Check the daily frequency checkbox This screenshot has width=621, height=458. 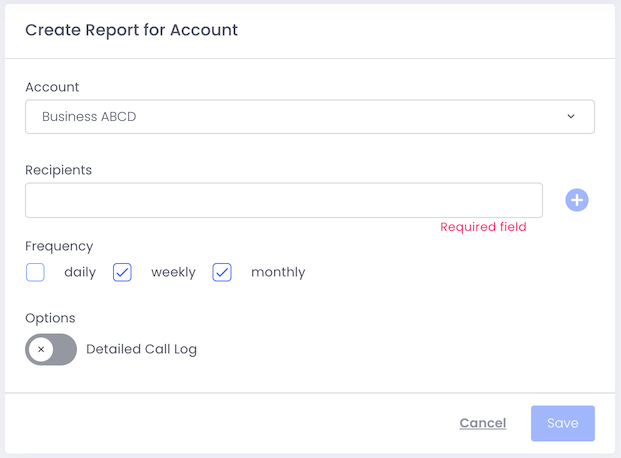35,272
